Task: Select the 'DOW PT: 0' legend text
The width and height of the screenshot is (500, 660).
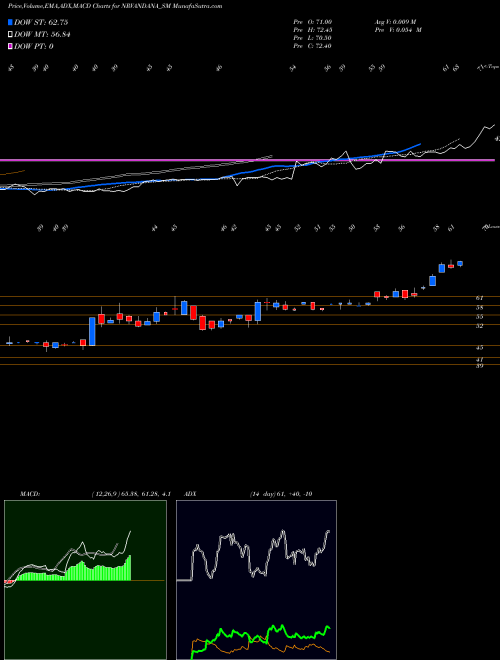Action: tap(33, 46)
